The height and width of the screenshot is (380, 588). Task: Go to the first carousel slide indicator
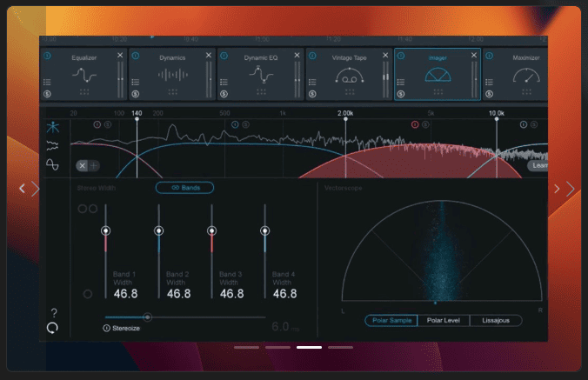pyautogui.click(x=246, y=348)
